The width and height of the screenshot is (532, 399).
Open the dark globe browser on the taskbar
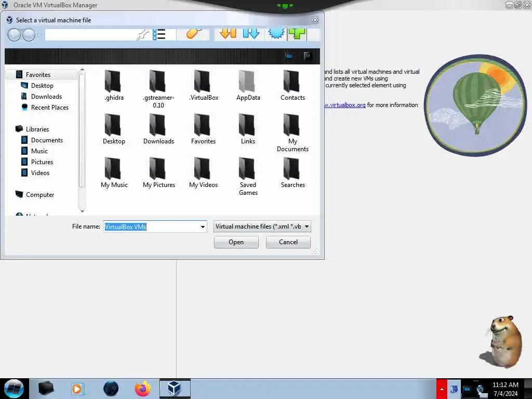point(111,389)
